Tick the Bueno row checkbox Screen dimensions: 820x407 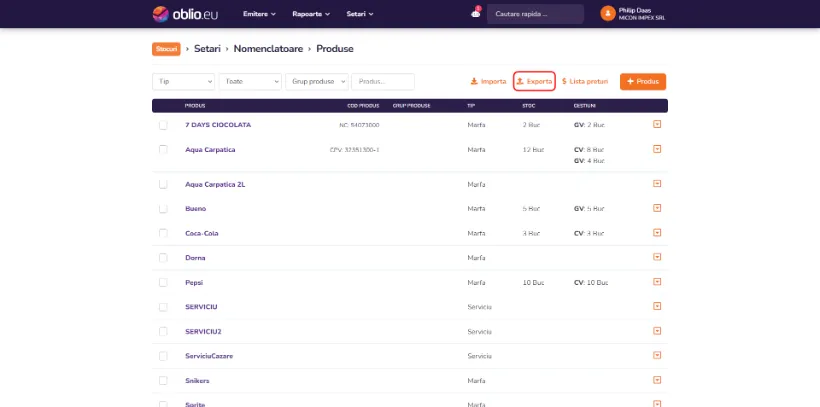click(x=163, y=209)
